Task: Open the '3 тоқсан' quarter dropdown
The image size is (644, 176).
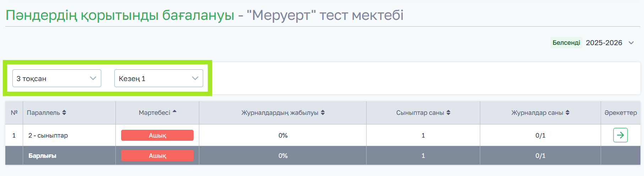Action: 56,78
